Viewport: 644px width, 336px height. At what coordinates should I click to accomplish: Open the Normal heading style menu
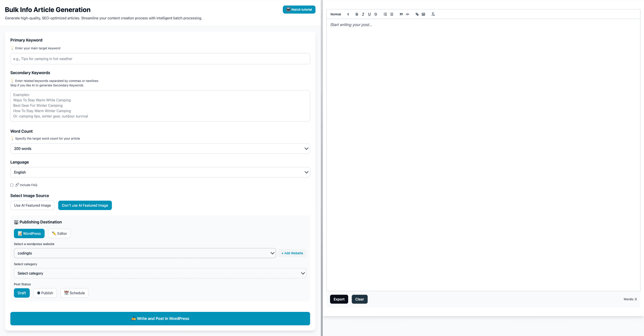tap(339, 14)
